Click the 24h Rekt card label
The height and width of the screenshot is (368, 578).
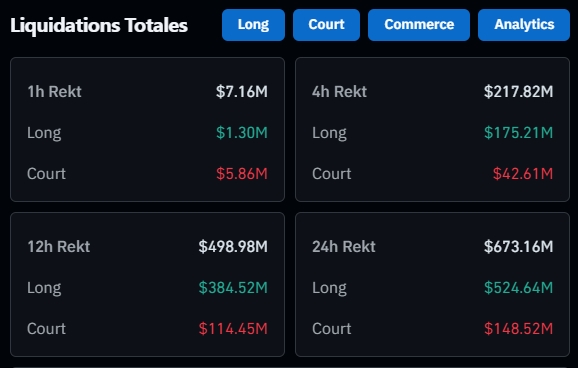coord(344,246)
